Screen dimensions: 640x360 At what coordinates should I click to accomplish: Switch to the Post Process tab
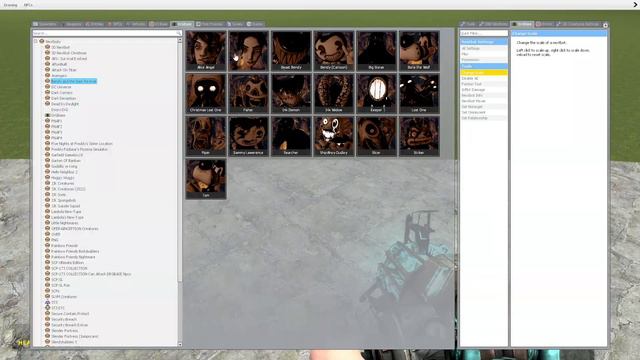(x=210, y=24)
